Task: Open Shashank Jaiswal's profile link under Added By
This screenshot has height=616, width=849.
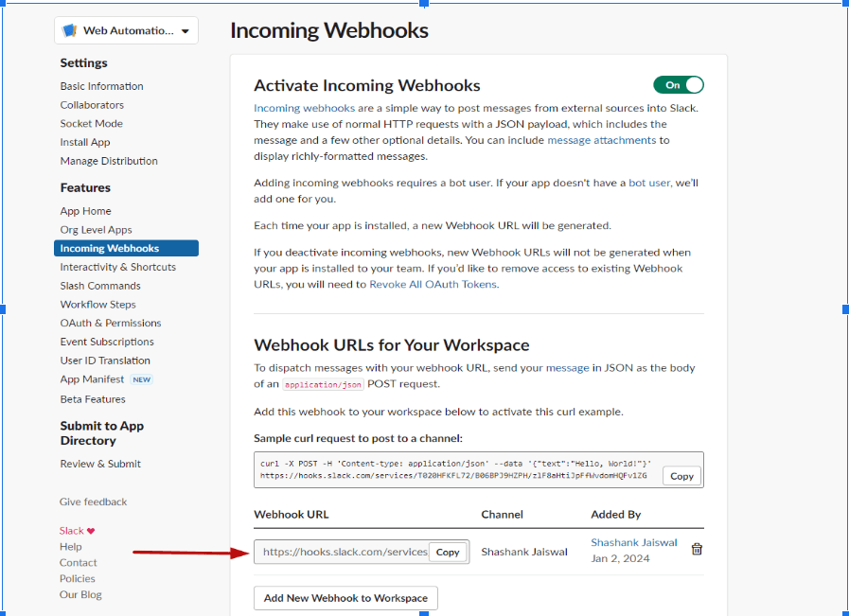Action: tap(633, 542)
